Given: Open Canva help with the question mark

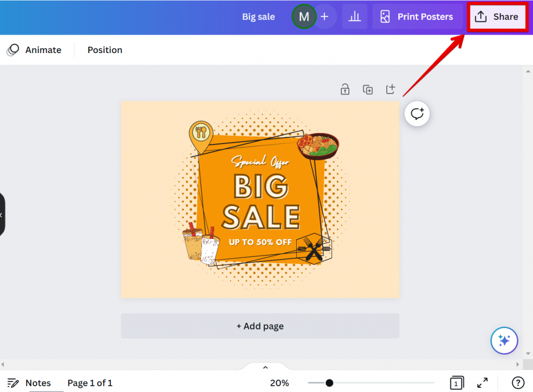Looking at the screenshot, I should (x=518, y=383).
